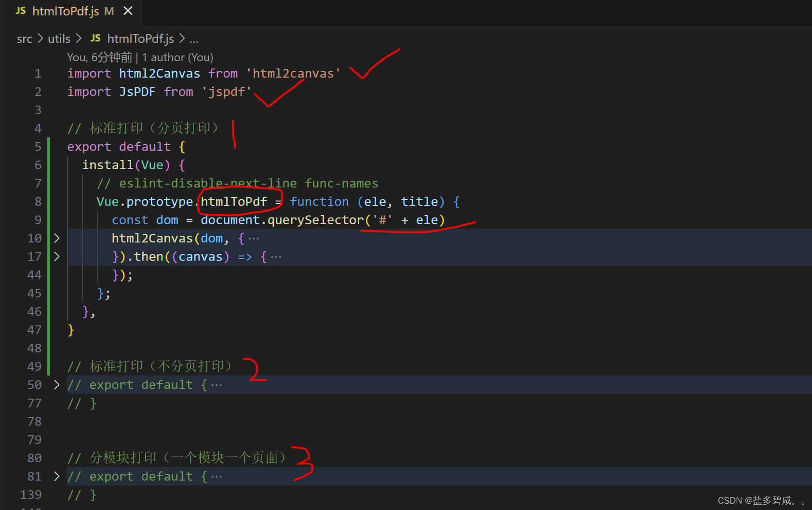Unfold the ellipsis after html2Canvas(dom, {
The height and width of the screenshot is (510, 812).
point(254,239)
